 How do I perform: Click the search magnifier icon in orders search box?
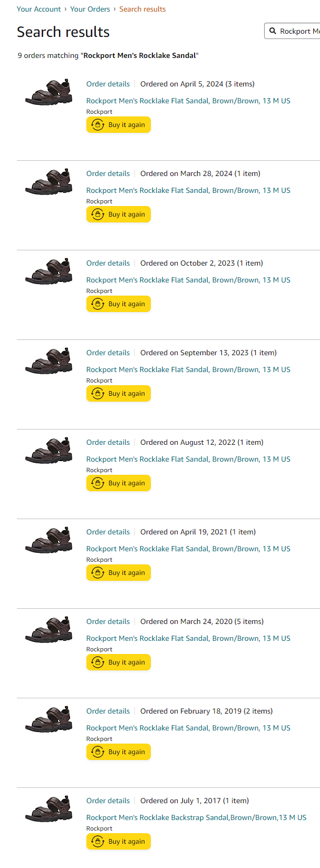[x=273, y=31]
